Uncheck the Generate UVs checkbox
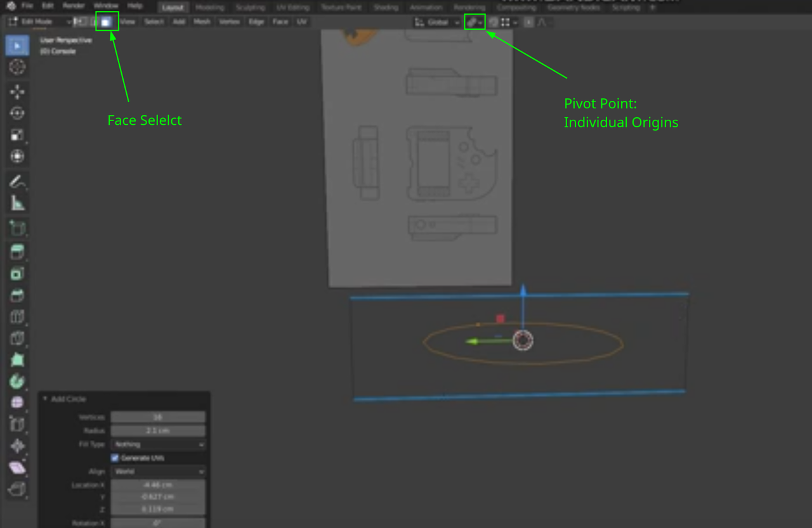812x528 pixels. pyautogui.click(x=115, y=458)
